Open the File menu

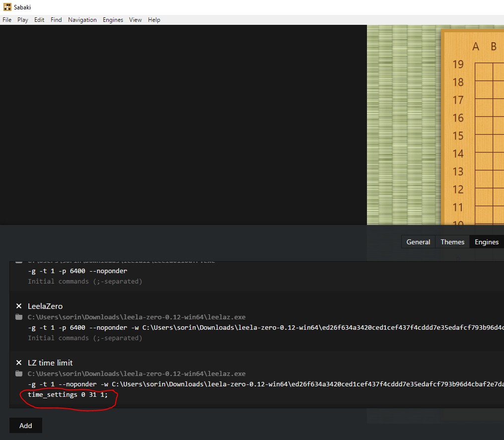(x=6, y=20)
